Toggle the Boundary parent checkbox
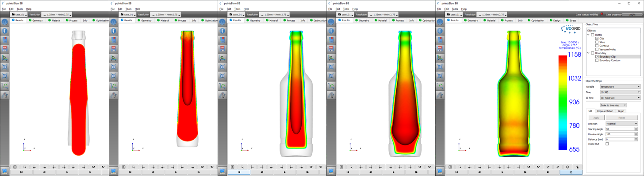Screen dimensions: 644x176 click(x=593, y=53)
